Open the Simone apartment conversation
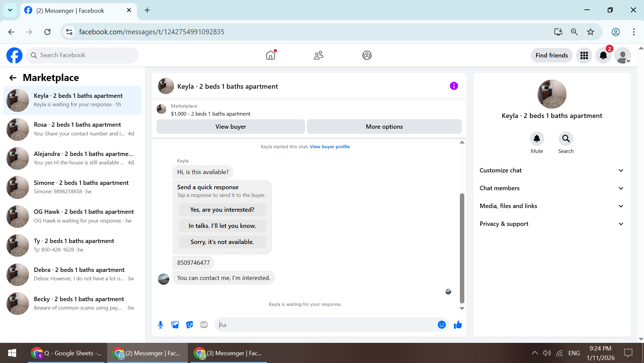 [72, 187]
